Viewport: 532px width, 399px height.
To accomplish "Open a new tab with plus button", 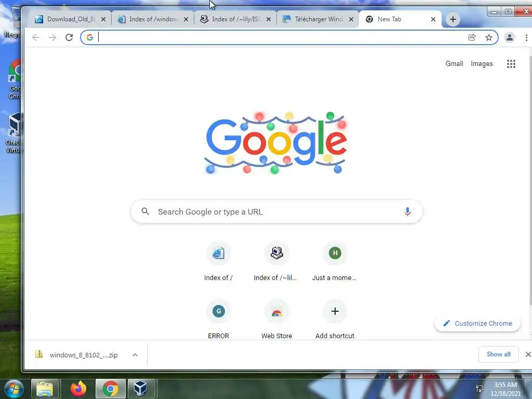I will [x=453, y=19].
